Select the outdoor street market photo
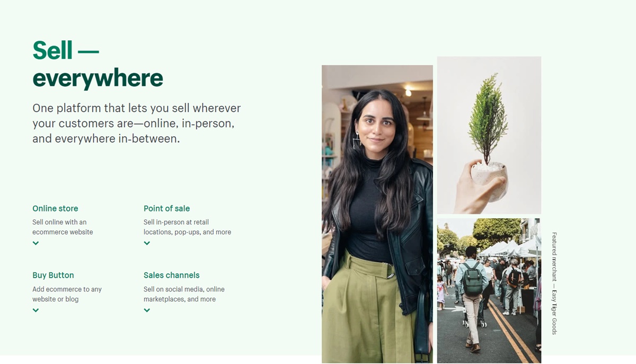Image resolution: width=636 pixels, height=364 pixels. pos(489,290)
